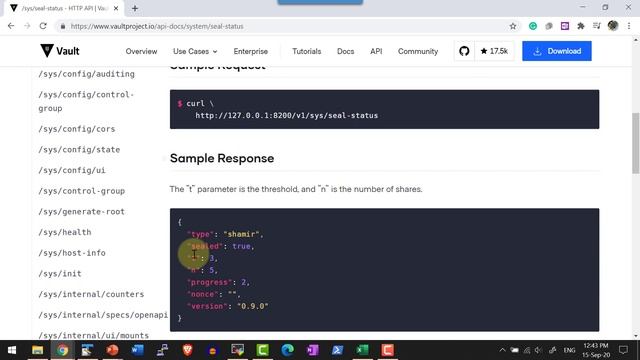640x360 pixels.
Task: Open /sys/config/state sidebar link
Action: tap(79, 150)
